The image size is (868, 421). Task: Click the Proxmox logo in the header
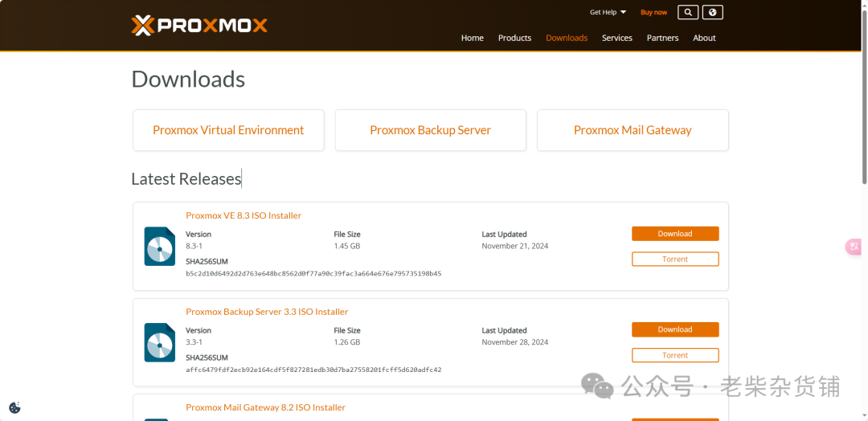199,26
